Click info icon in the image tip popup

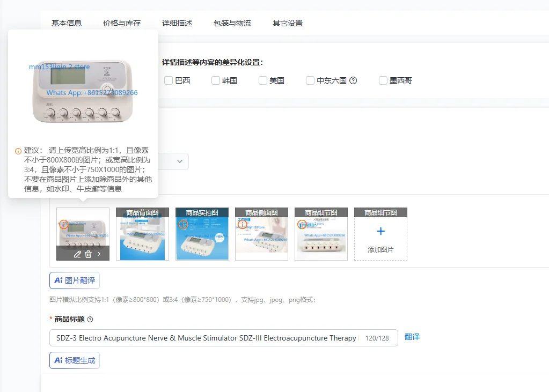[18, 151]
